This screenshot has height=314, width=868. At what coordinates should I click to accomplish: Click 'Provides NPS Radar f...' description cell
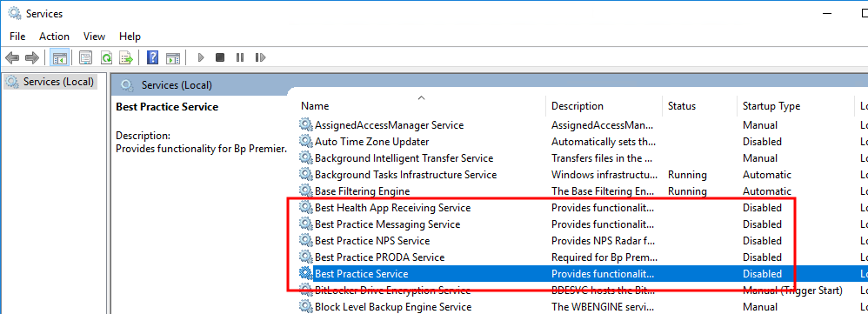(x=604, y=241)
